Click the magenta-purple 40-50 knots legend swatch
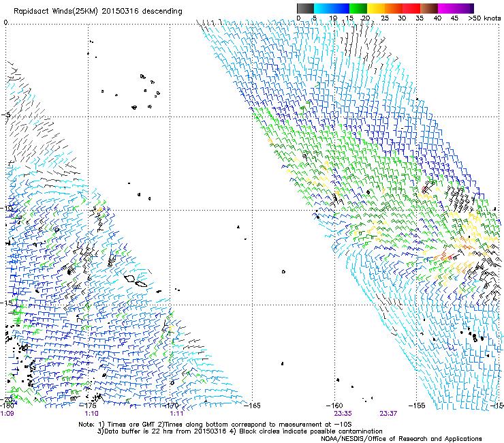 [x=456, y=8]
